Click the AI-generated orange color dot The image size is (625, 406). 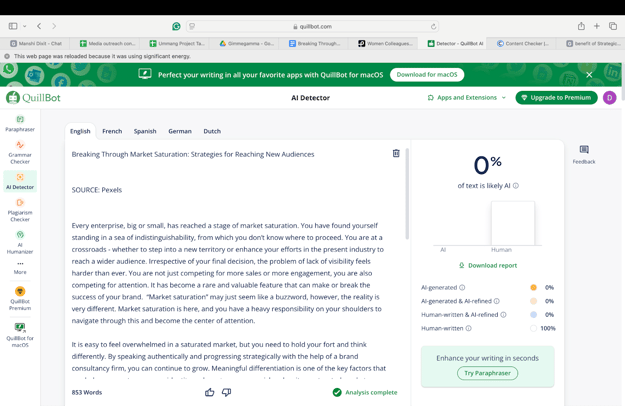[533, 287]
